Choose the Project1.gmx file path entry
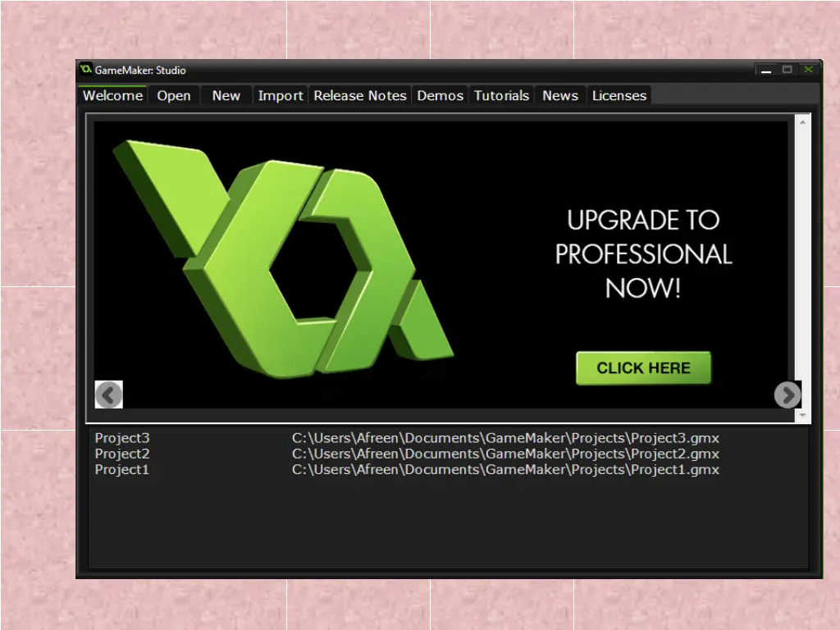The width and height of the screenshot is (840, 630). tap(505, 470)
